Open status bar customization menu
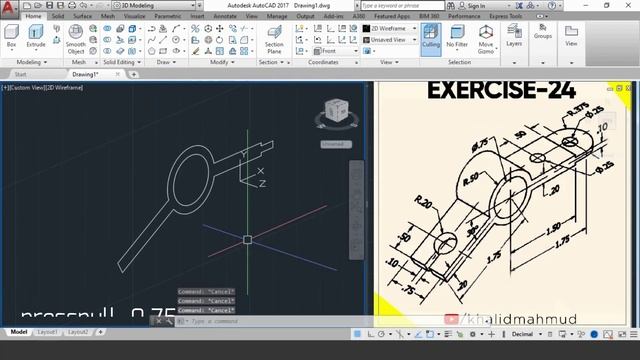 (x=634, y=334)
